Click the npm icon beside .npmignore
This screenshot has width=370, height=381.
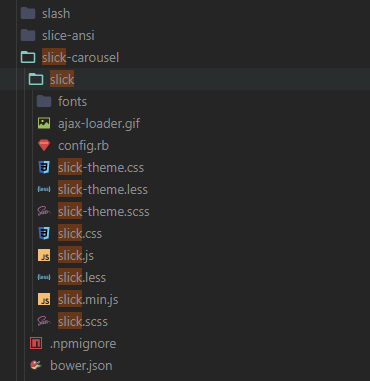click(36, 343)
